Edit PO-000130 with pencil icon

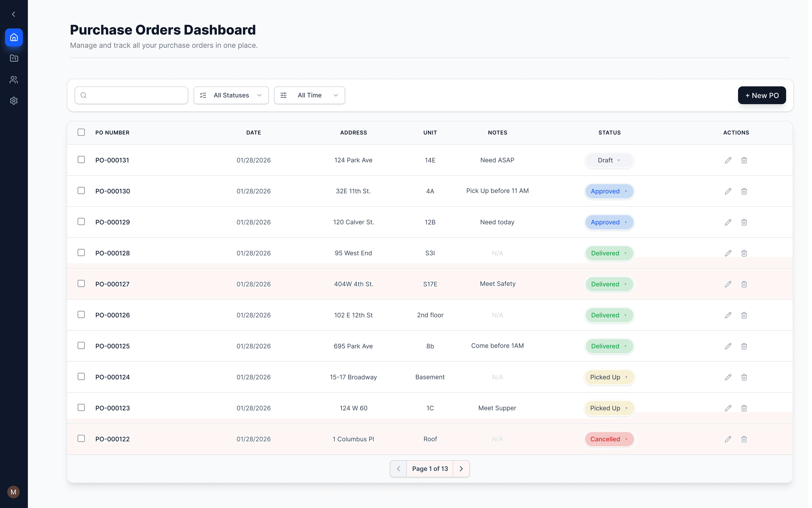(728, 191)
